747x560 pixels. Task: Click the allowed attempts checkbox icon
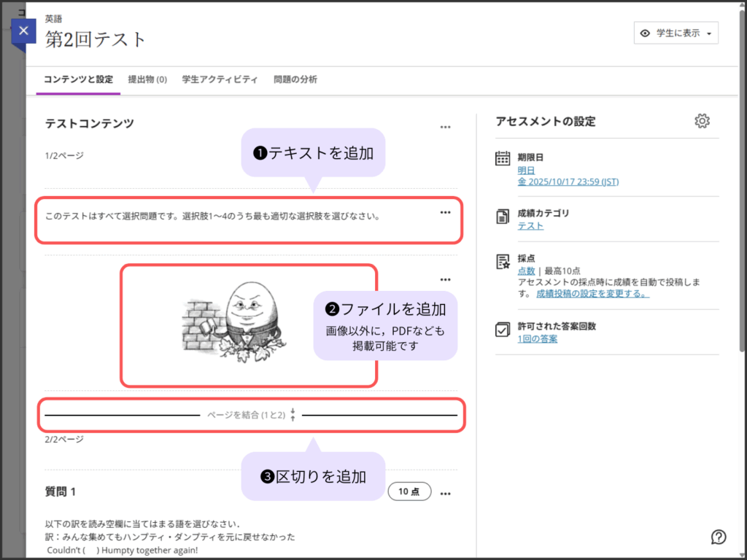(x=503, y=329)
